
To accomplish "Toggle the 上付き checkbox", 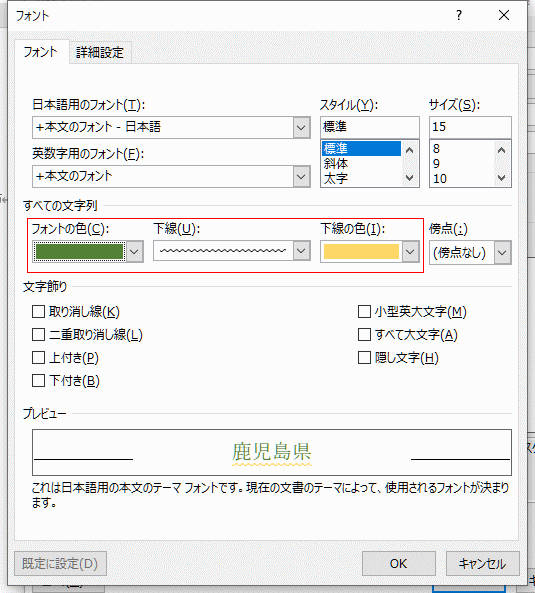I will tap(39, 358).
